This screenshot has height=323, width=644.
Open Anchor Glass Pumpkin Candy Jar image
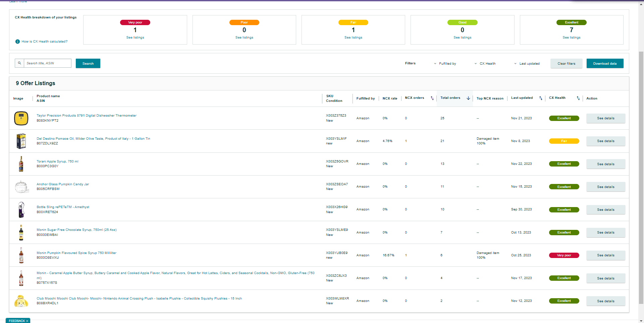pyautogui.click(x=21, y=187)
